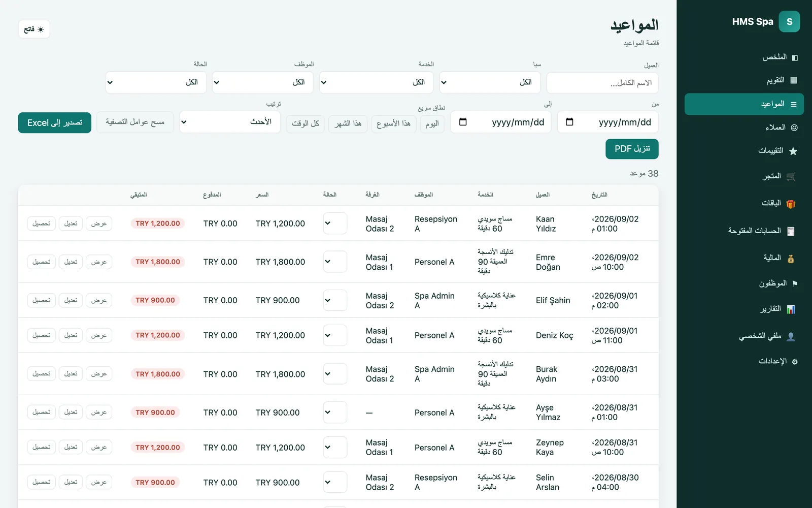Click the shopping cart icon for المتجر

791,176
